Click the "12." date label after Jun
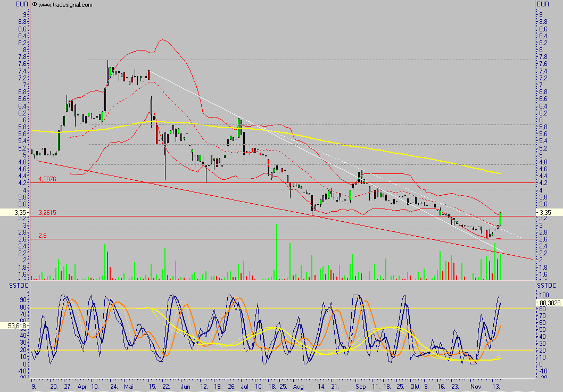Screen dimensions: 563x392 pos(204,387)
